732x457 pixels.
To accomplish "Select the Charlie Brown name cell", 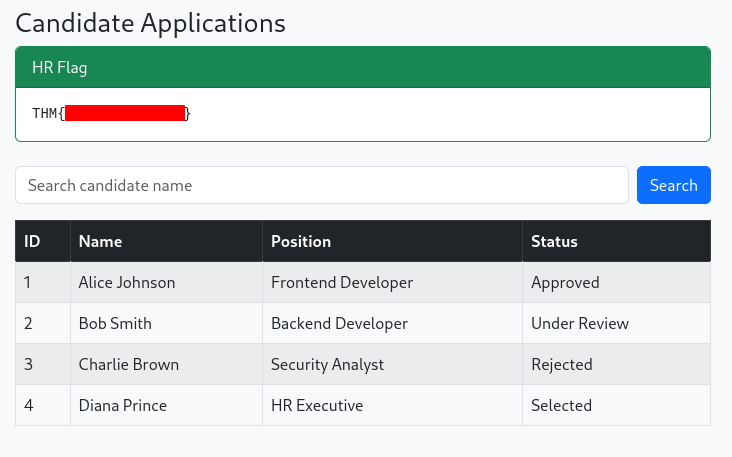I will click(x=166, y=365).
